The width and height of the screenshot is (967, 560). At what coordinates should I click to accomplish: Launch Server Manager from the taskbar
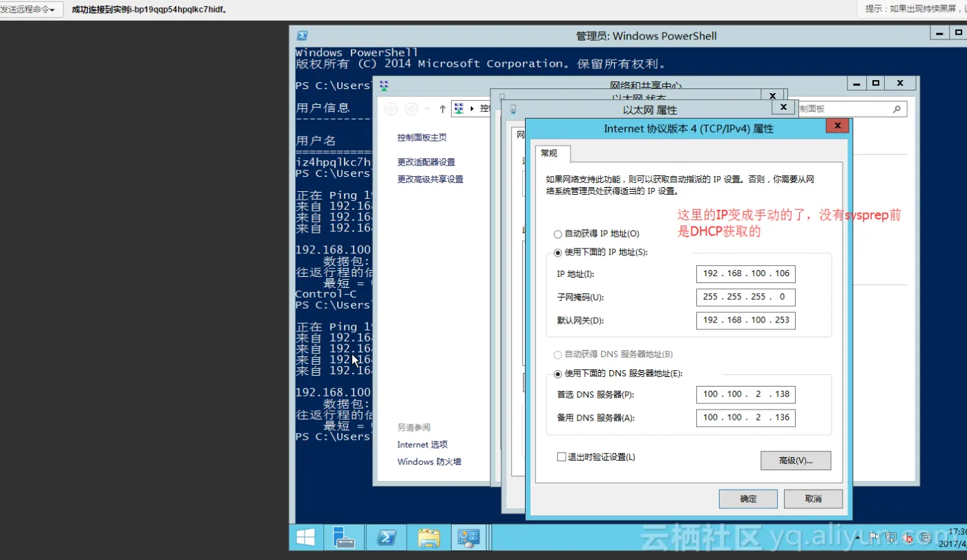click(343, 537)
